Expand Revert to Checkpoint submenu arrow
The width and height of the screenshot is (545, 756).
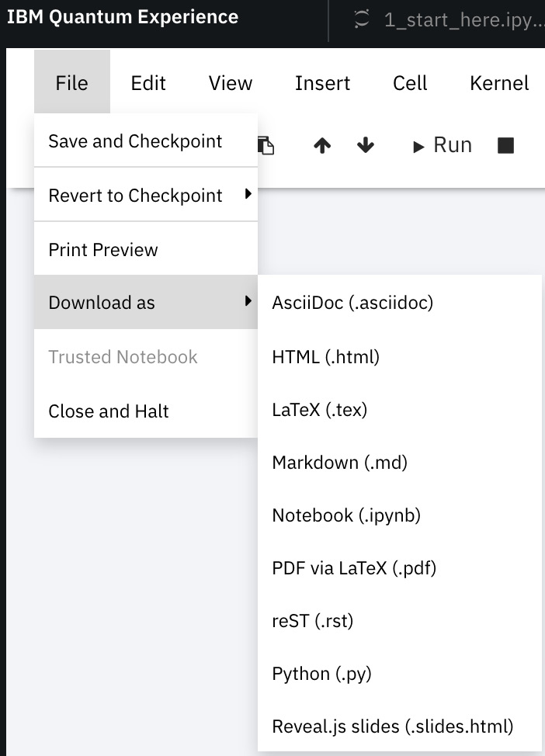pos(248,194)
